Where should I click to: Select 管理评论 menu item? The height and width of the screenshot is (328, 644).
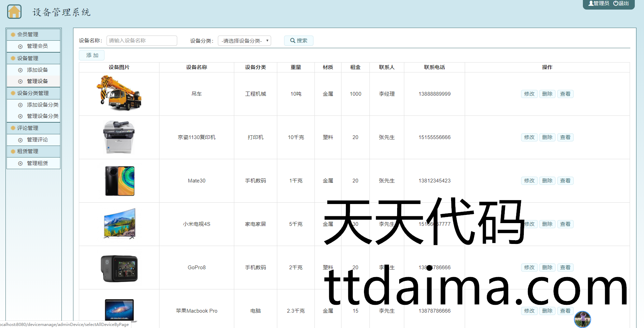(x=37, y=140)
